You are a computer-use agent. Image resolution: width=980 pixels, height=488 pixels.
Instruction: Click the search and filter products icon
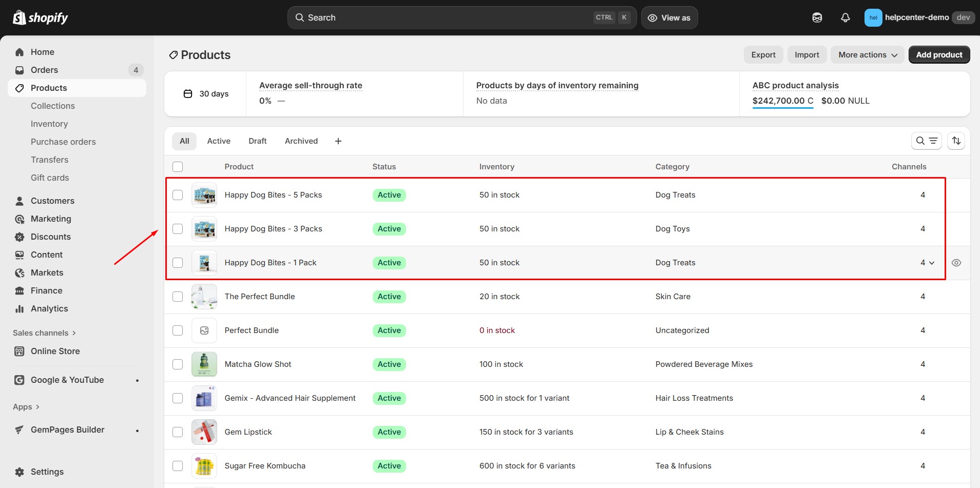(x=926, y=141)
